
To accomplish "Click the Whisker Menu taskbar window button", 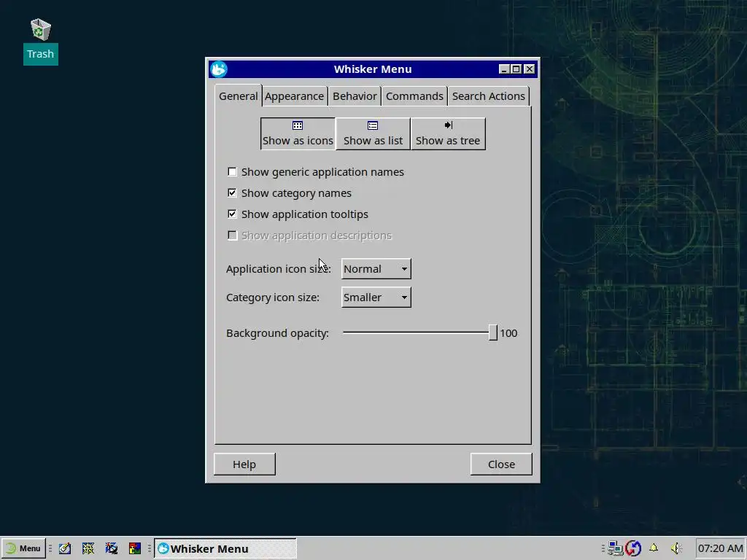I will coord(225,548).
